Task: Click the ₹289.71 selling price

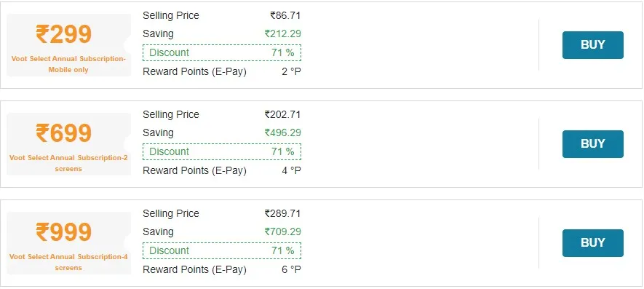Action: [282, 214]
